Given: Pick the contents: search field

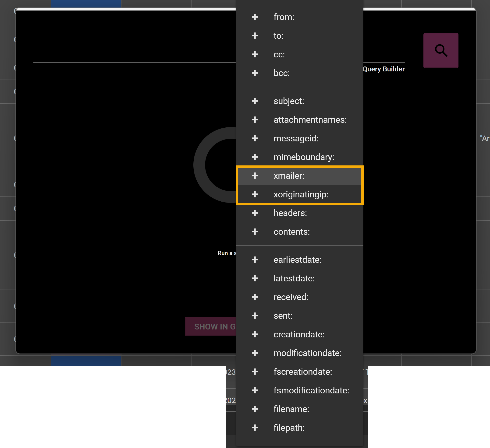Looking at the screenshot, I should [x=291, y=232].
